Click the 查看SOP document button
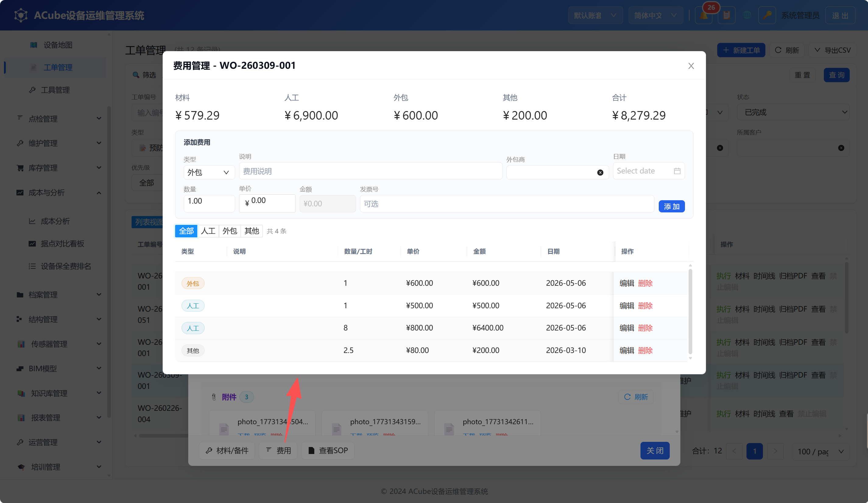Screen dimensions: 868x503 [328, 450]
